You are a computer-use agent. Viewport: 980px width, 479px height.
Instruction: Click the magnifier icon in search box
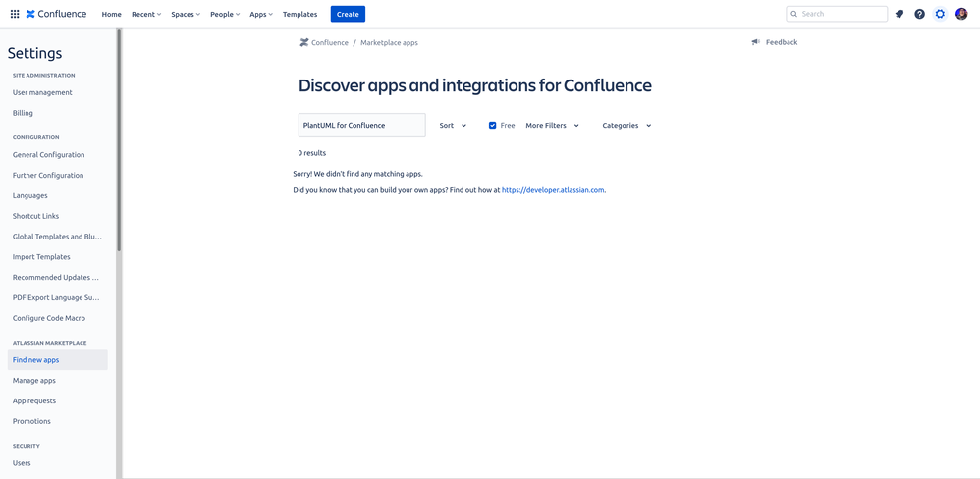coord(793,14)
